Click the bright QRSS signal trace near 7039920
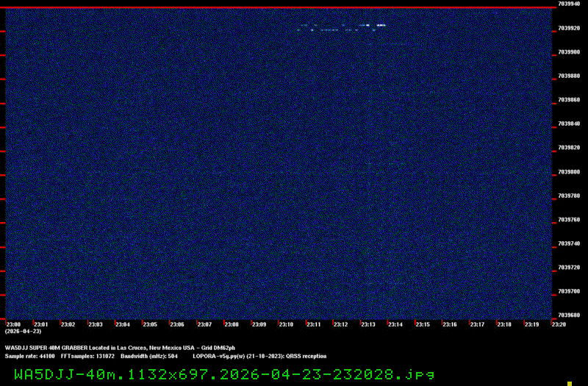 tap(342, 27)
